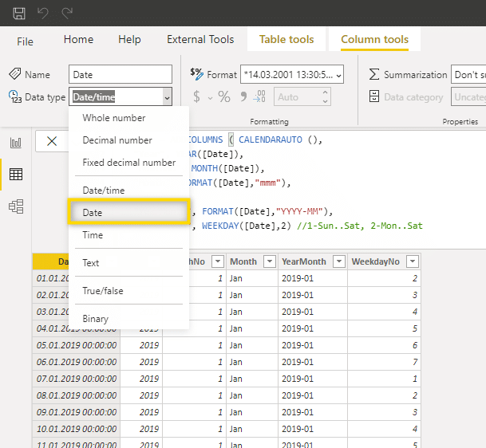Open the Model view sidebar icon

16,206
